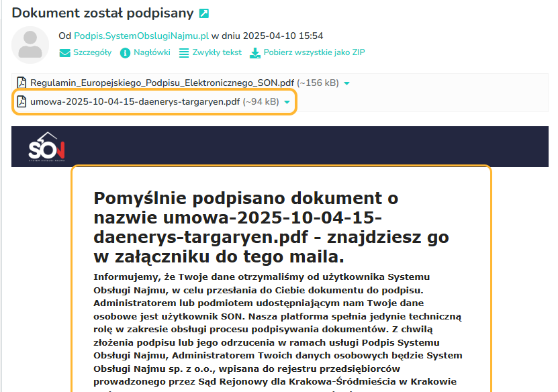Expand dropdown arrow for umowa PDF attachment
This screenshot has height=392, width=558.
[x=287, y=102]
